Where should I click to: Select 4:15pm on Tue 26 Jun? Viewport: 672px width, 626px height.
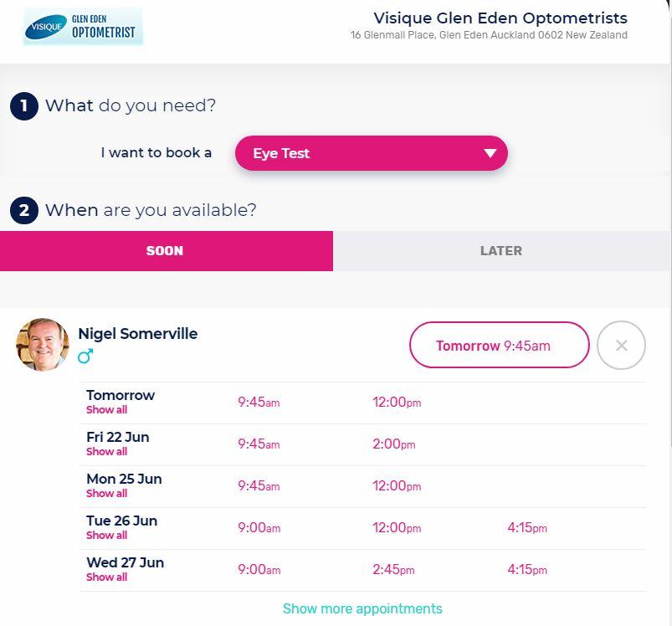click(x=527, y=528)
